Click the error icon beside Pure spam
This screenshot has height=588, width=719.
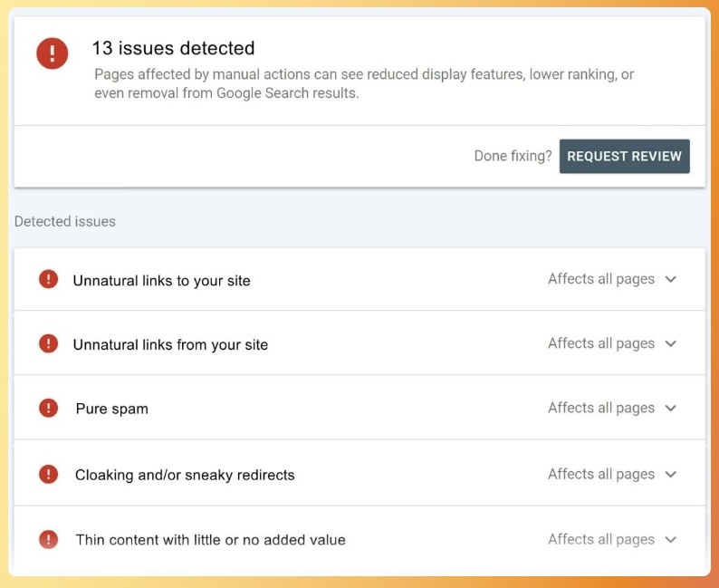[x=48, y=408]
